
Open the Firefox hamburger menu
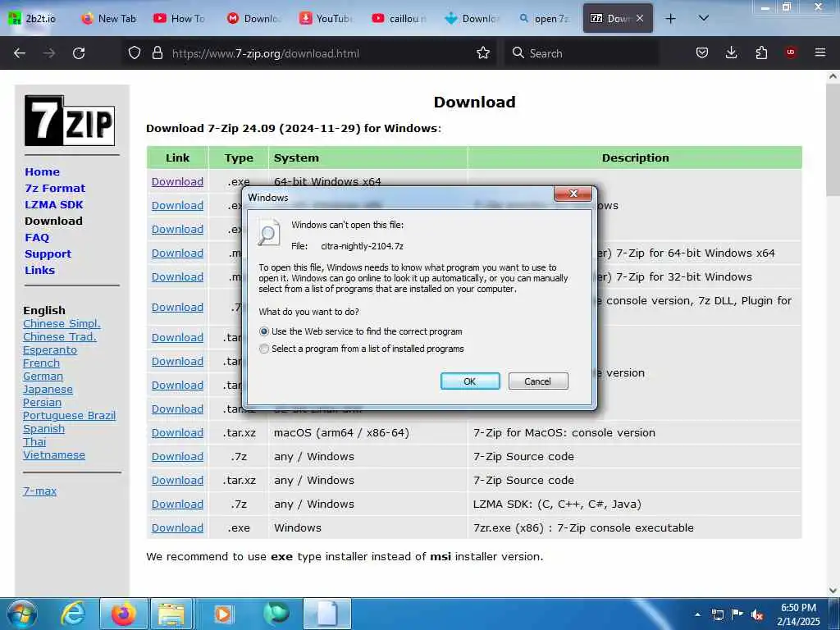tap(820, 52)
